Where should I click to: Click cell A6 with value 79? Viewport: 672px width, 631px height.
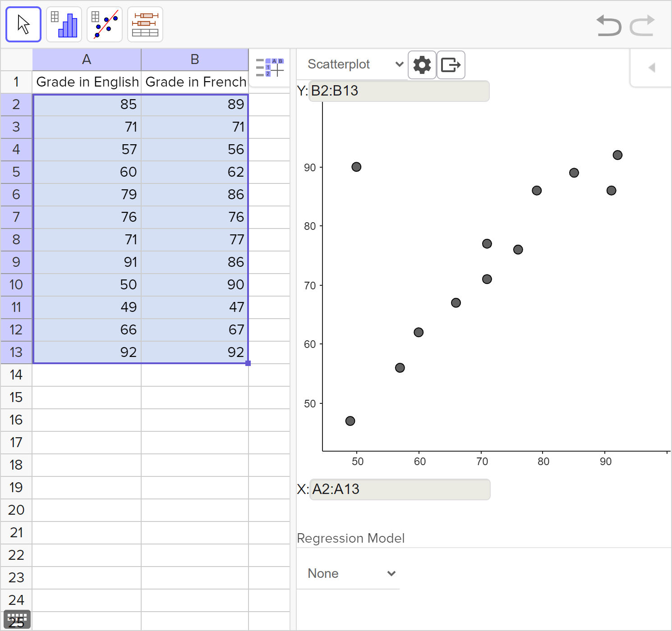(x=87, y=195)
